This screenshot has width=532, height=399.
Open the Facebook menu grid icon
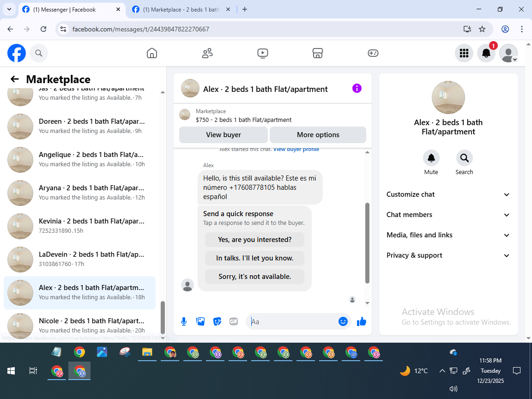pos(464,53)
